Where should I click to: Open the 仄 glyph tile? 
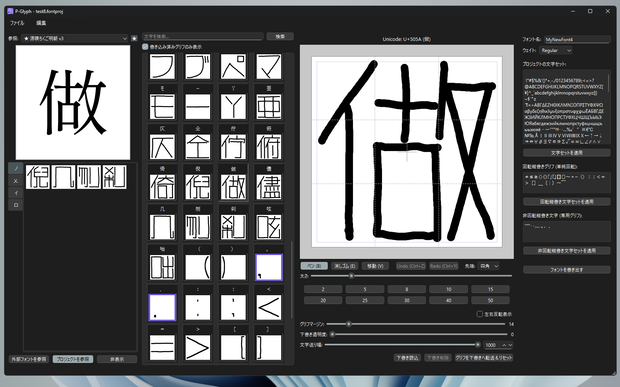(x=162, y=146)
